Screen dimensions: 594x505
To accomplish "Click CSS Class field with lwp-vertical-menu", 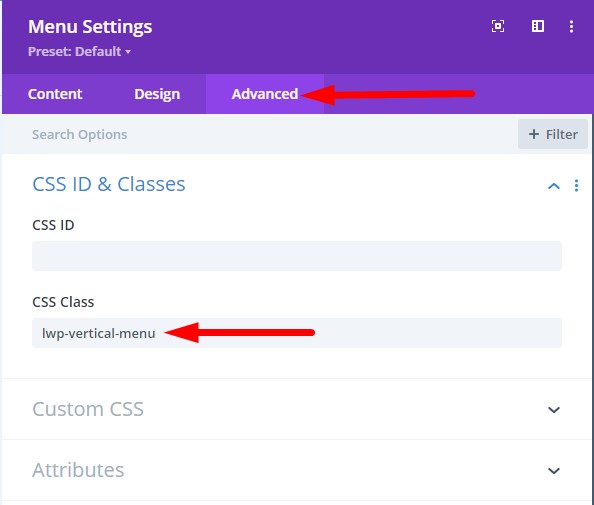I will click(x=297, y=333).
